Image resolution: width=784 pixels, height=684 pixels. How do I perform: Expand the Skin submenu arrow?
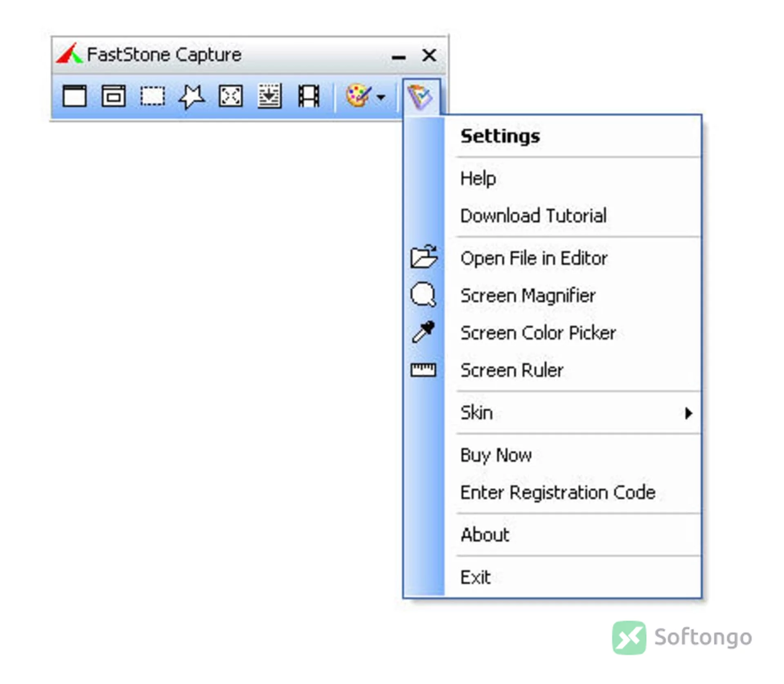tap(688, 413)
